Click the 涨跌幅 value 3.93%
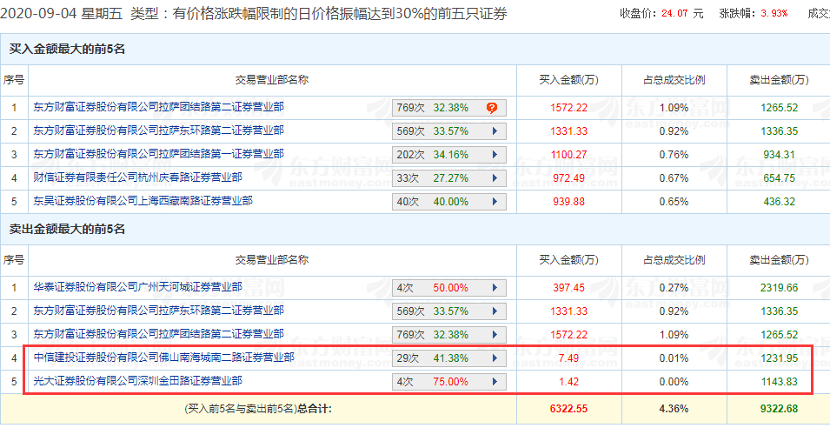Viewport: 830px width, 428px height. tap(774, 14)
